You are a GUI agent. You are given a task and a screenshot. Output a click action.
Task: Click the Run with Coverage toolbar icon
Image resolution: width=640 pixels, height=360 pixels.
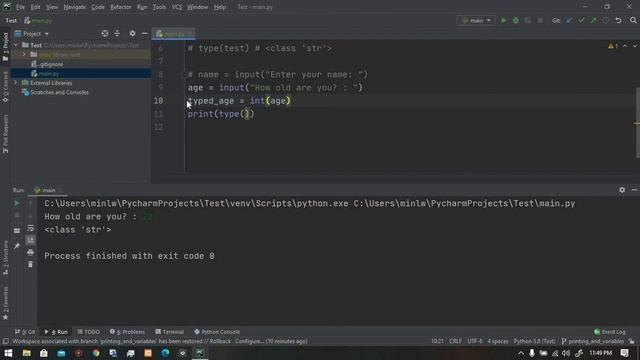coord(528,20)
